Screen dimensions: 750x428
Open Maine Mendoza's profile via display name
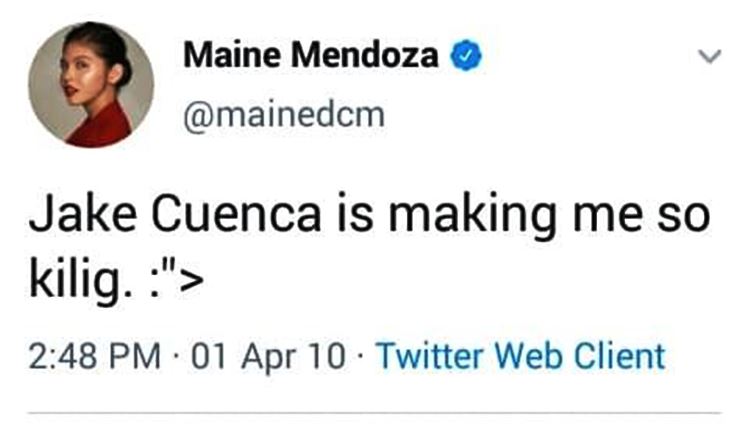click(311, 56)
